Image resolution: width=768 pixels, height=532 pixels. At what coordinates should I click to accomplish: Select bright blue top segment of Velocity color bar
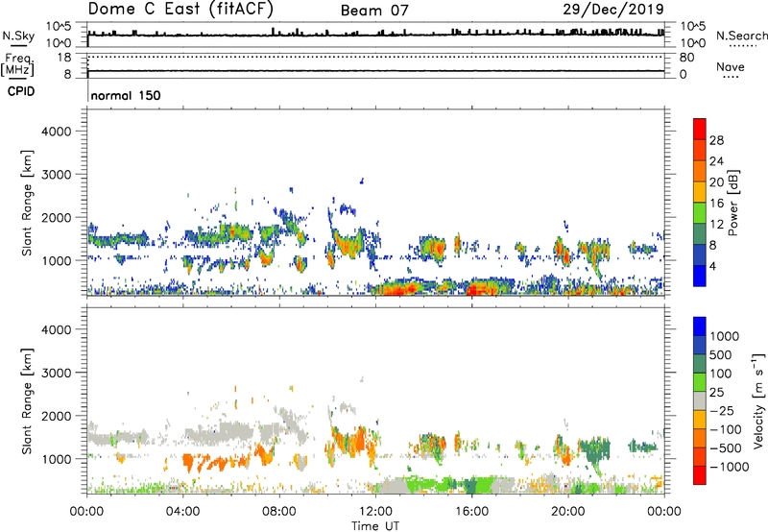tap(700, 326)
